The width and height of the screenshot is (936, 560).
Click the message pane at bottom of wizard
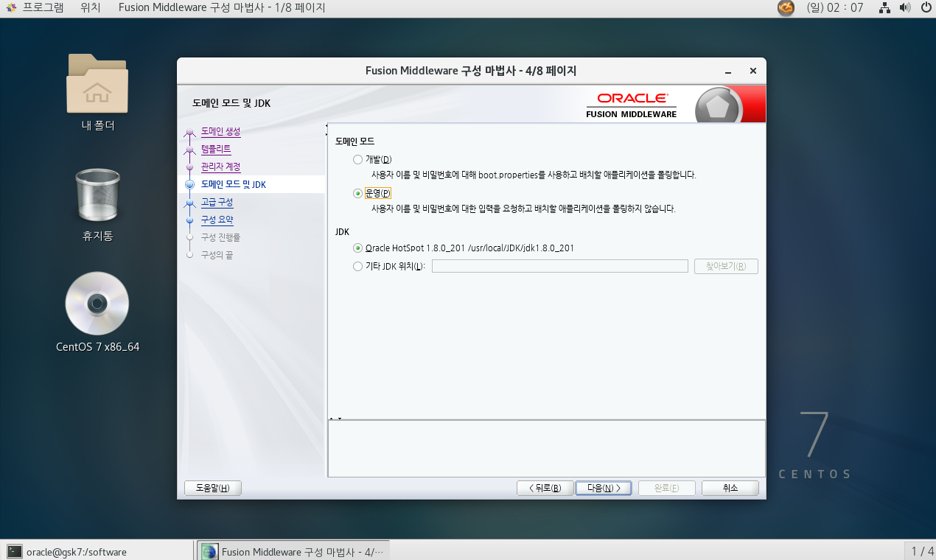[546, 449]
